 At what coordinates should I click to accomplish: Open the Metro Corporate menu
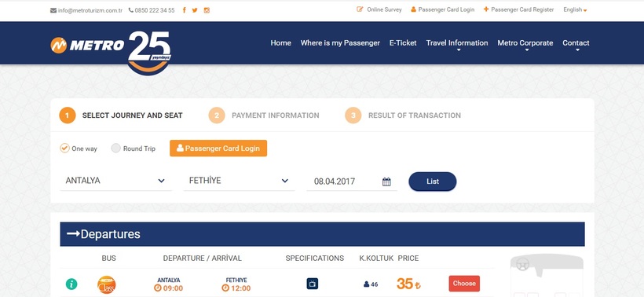point(525,44)
